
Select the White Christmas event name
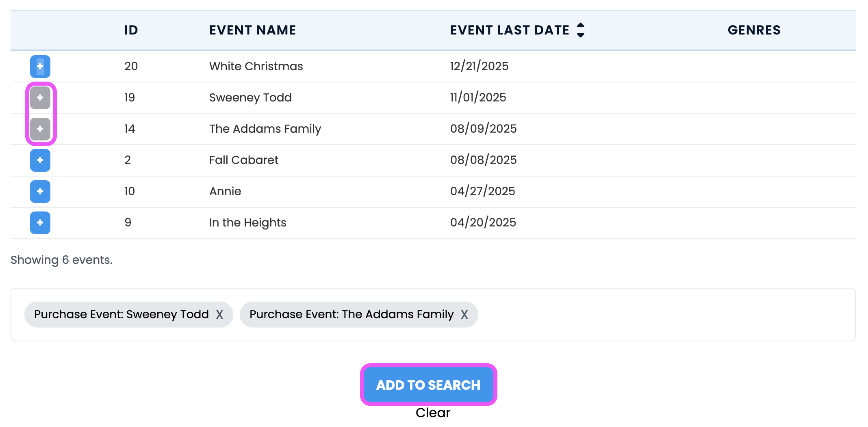click(x=256, y=66)
